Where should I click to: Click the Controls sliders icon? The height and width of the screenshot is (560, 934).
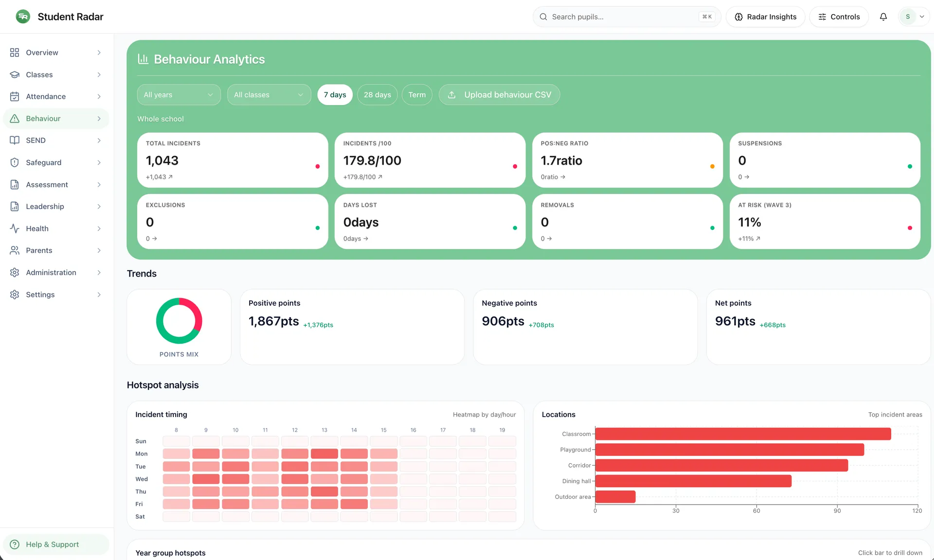tap(822, 17)
